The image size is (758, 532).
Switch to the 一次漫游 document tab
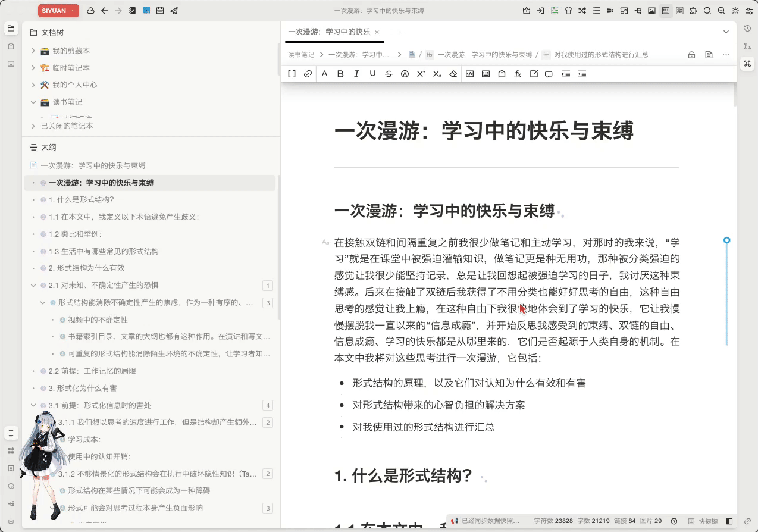click(330, 32)
